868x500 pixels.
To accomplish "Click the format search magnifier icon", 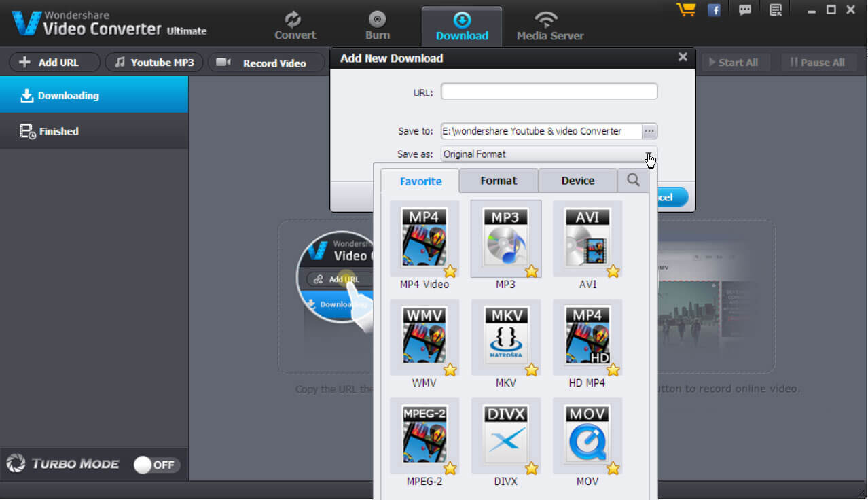I will (633, 180).
